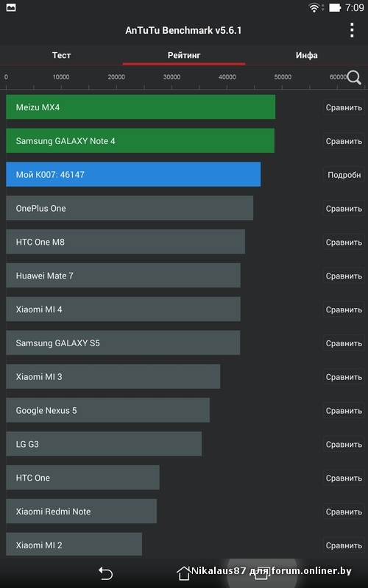Viewport: 368px width, 588px height.
Task: Tap the search magnifier icon
Action: tap(354, 78)
